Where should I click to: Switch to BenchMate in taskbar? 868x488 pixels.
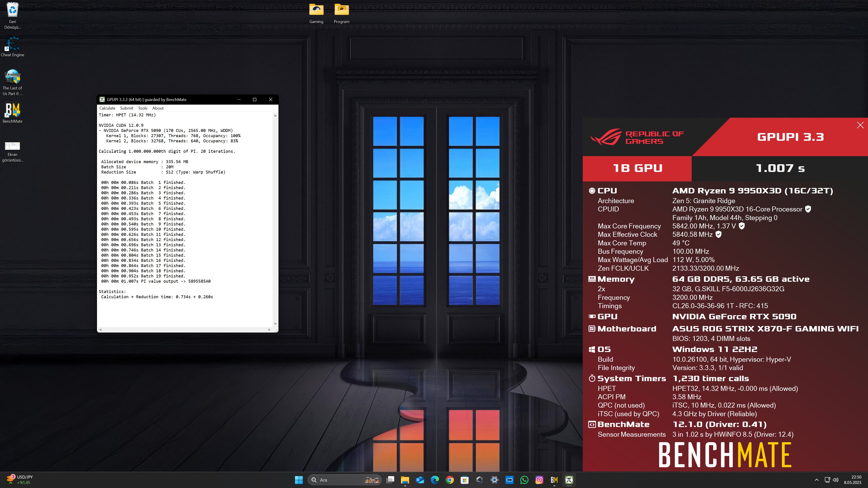point(554,480)
